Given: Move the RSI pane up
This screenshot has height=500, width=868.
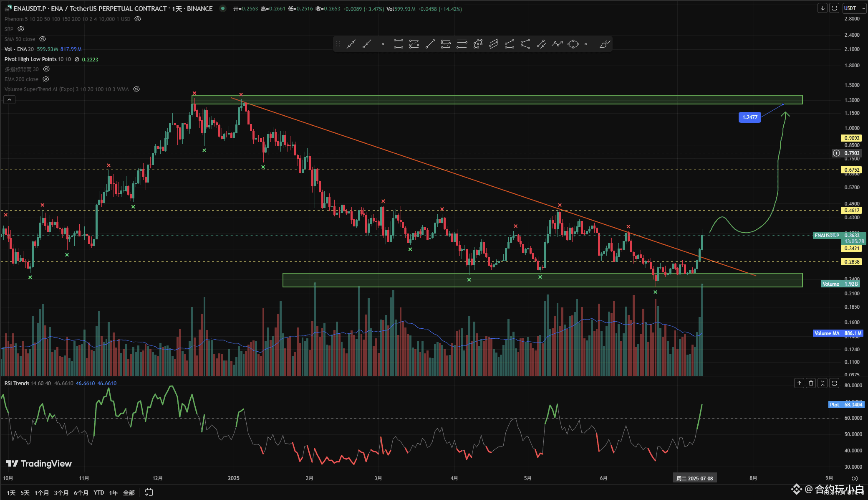Looking at the screenshot, I should tap(799, 383).
